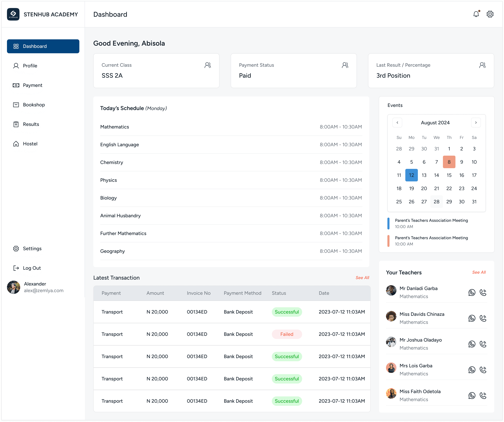Navigate to Results in sidebar
Image resolution: width=504 pixels, height=422 pixels.
tap(31, 124)
